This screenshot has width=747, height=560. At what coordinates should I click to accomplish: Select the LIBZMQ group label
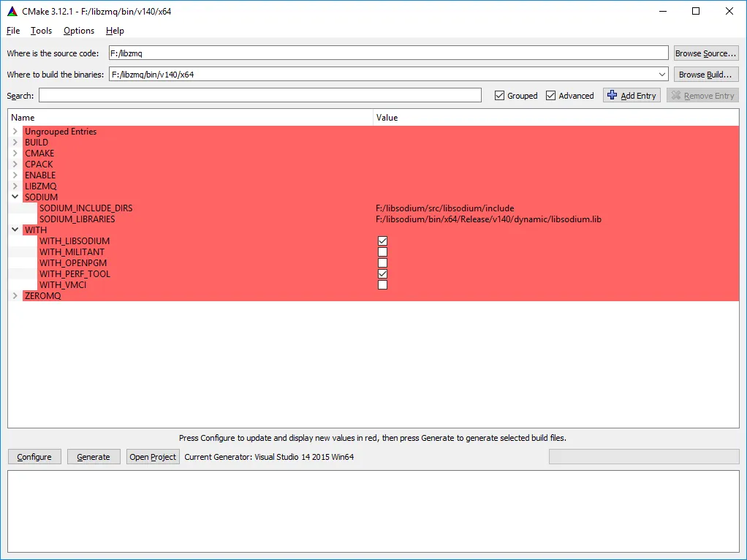click(x=40, y=186)
